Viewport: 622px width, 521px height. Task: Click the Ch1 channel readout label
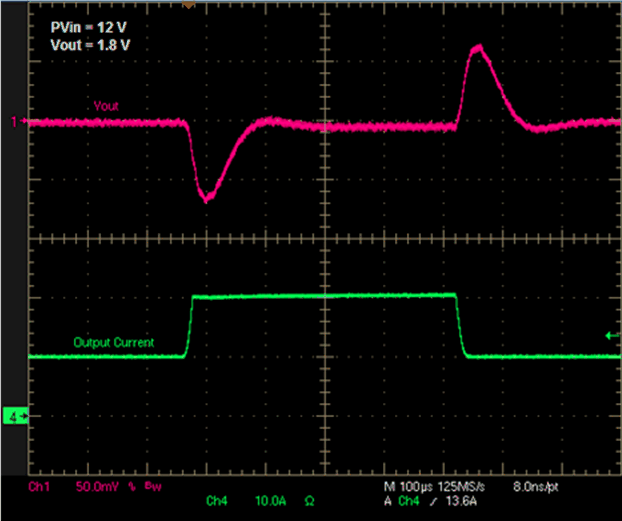tap(39, 486)
